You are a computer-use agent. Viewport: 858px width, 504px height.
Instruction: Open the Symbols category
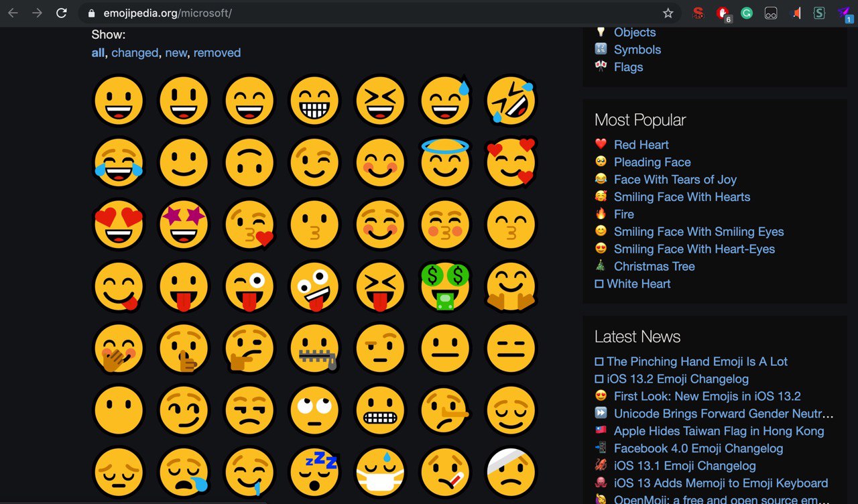(x=637, y=50)
